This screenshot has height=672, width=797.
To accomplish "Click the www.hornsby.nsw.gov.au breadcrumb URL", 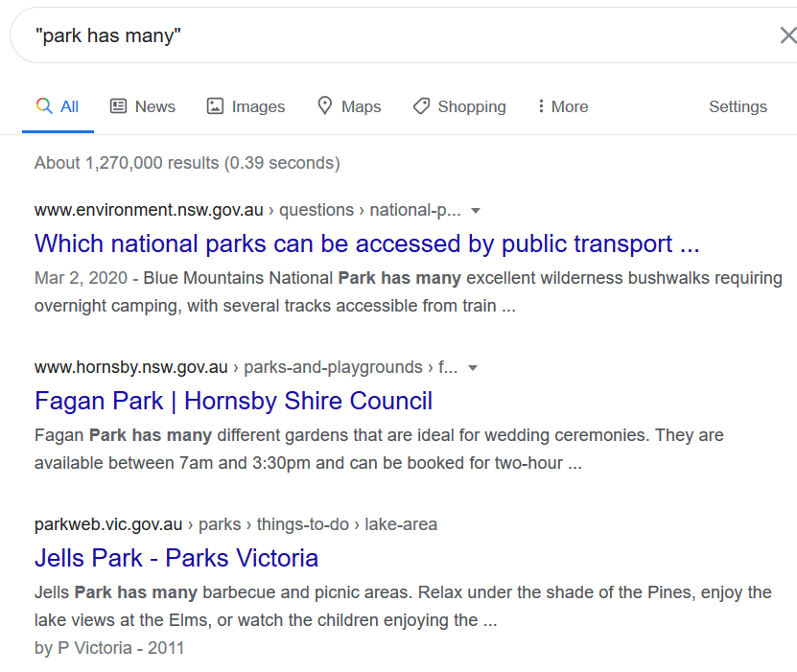I will coord(246,367).
